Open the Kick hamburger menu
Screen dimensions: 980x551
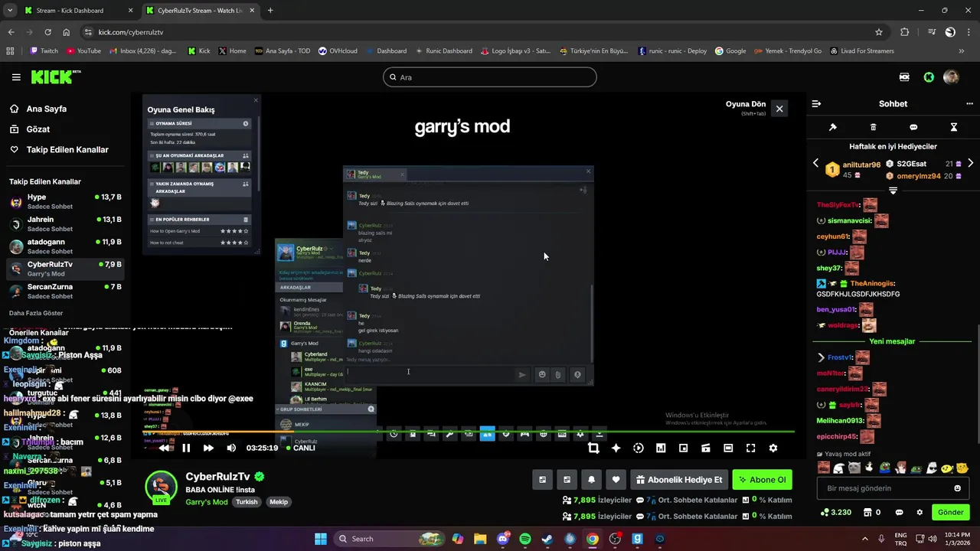16,77
